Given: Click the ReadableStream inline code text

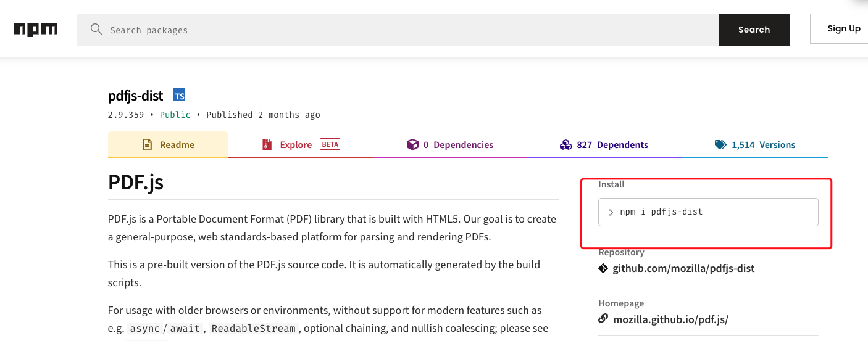Looking at the screenshot, I should (253, 329).
